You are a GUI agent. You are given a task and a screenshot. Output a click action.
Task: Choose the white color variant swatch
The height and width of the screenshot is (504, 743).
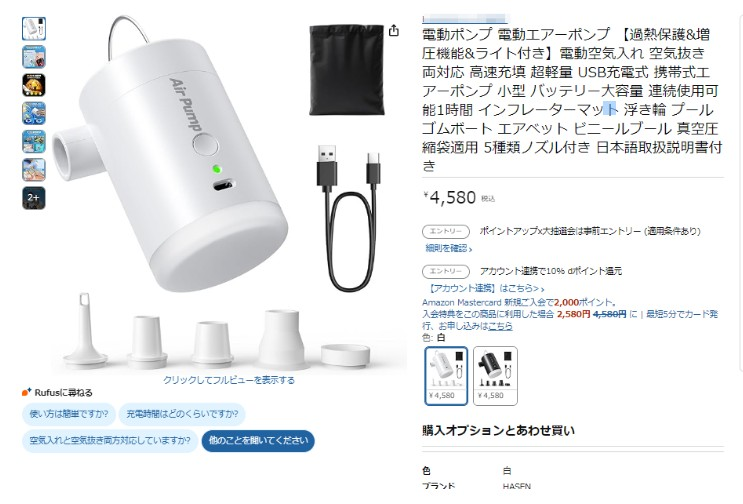(446, 376)
